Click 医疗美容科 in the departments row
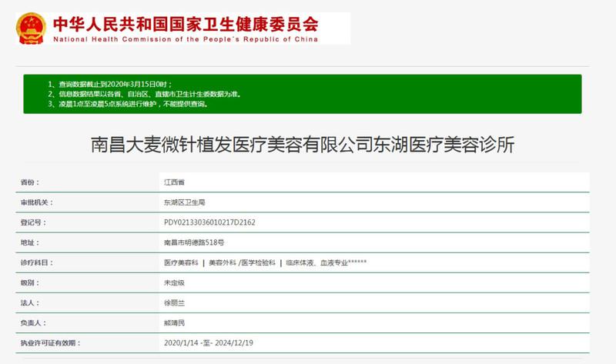 [181, 262]
